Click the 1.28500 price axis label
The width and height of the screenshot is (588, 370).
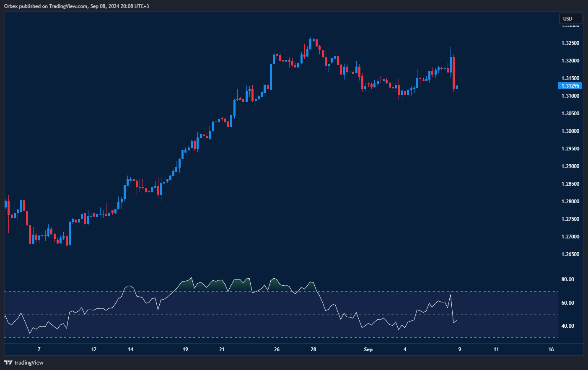click(570, 184)
